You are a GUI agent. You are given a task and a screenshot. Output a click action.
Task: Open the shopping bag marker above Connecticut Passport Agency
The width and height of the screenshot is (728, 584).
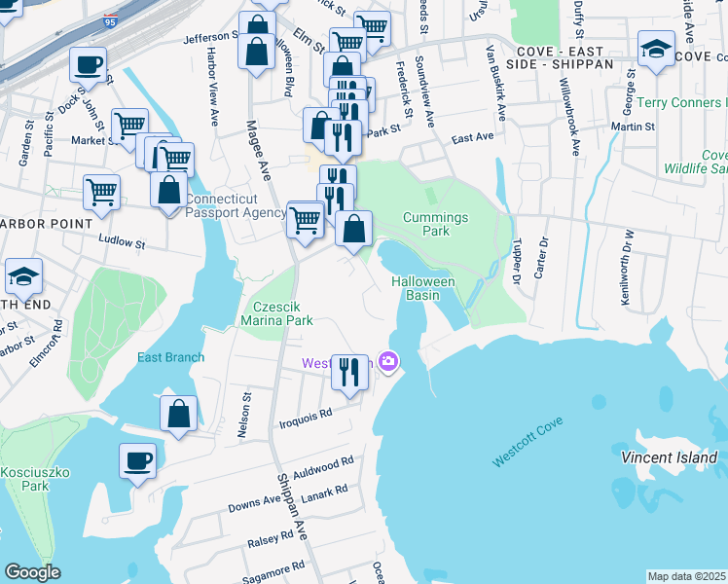[x=169, y=189]
